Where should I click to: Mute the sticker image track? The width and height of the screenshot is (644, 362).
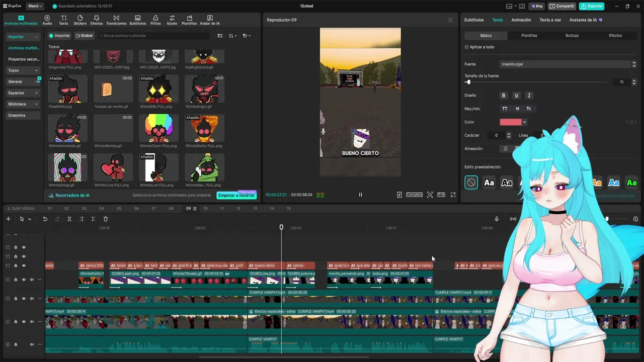(32, 280)
